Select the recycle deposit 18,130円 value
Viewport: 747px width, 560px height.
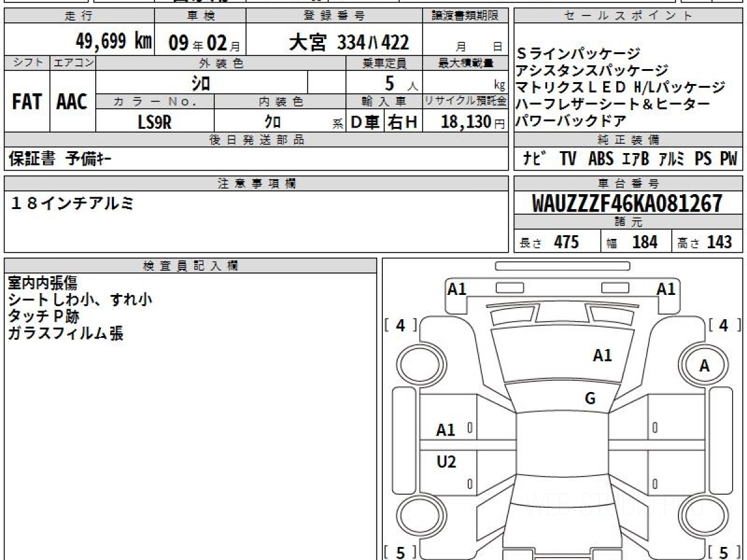point(466,123)
